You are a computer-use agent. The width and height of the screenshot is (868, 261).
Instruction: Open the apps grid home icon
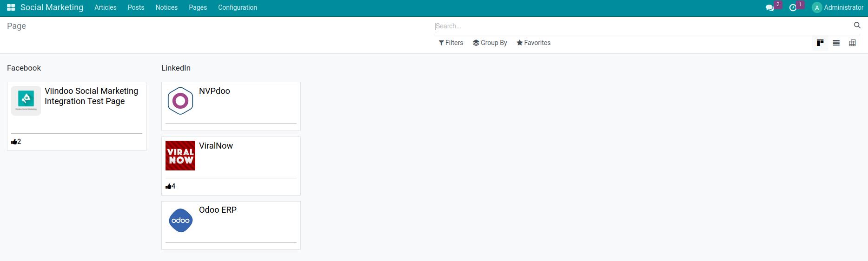11,7
